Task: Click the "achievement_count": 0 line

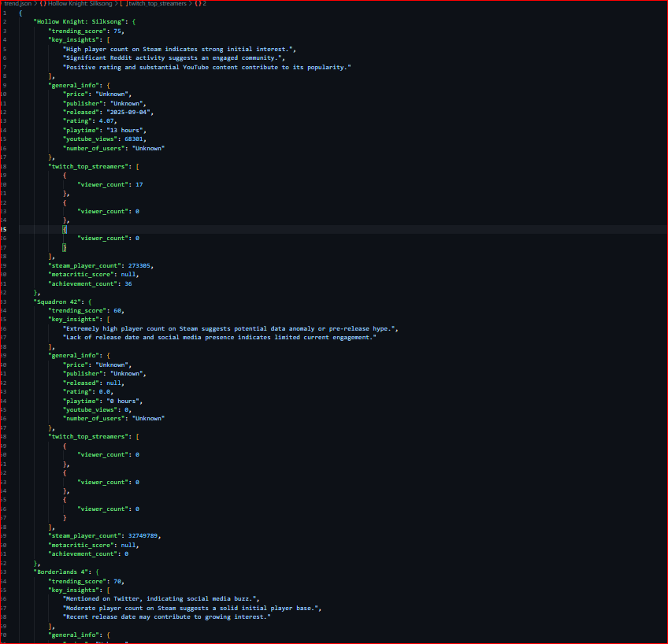Action: pos(88,553)
